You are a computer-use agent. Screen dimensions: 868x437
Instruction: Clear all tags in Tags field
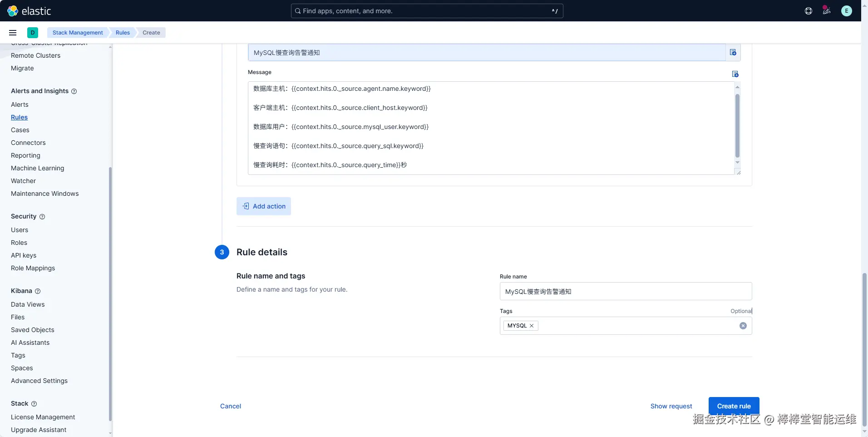click(743, 326)
